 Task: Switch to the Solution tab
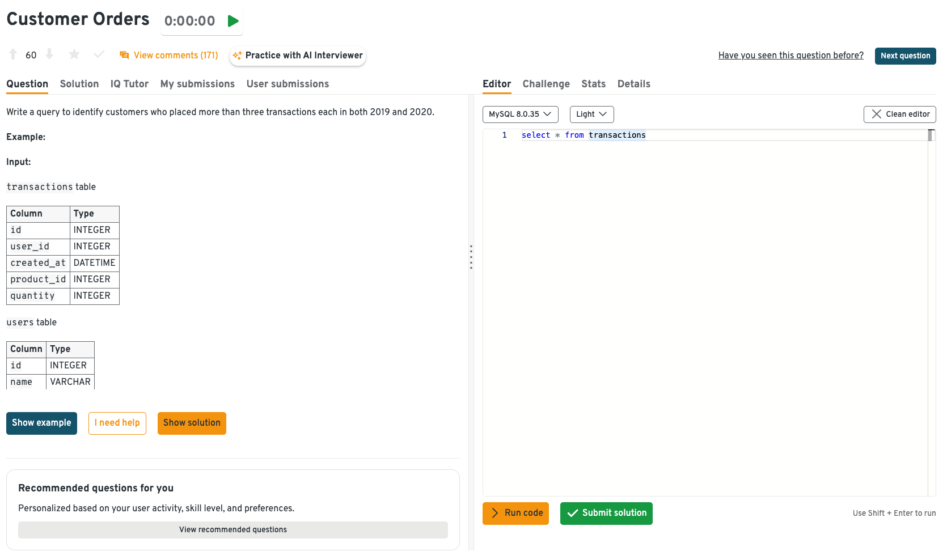click(79, 84)
